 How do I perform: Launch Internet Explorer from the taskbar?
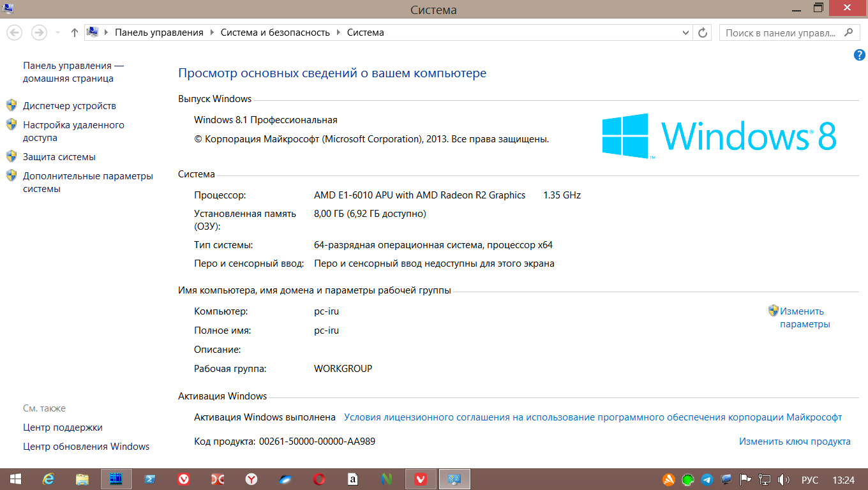48,479
